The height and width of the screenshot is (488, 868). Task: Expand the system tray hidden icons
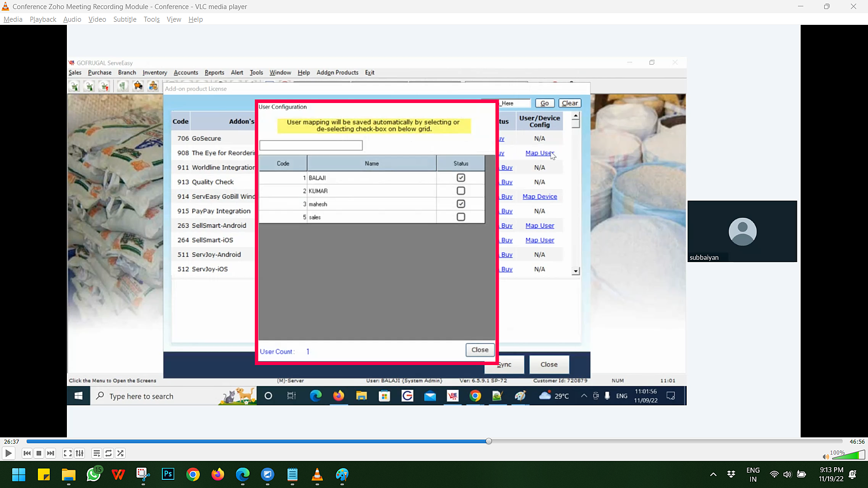pyautogui.click(x=713, y=474)
